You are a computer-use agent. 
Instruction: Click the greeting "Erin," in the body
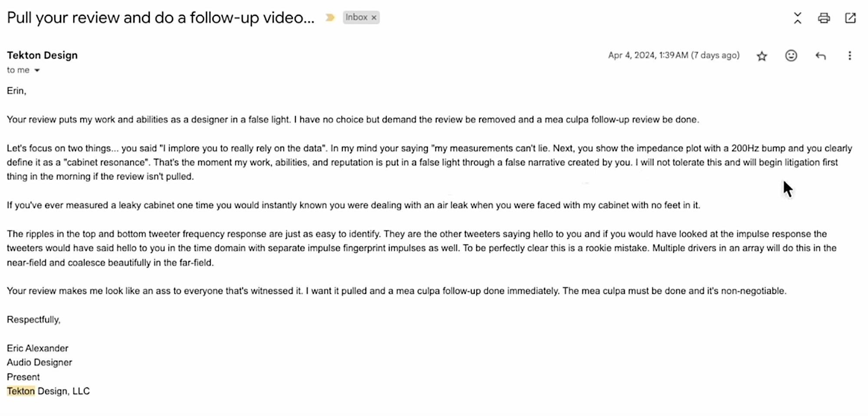[16, 91]
